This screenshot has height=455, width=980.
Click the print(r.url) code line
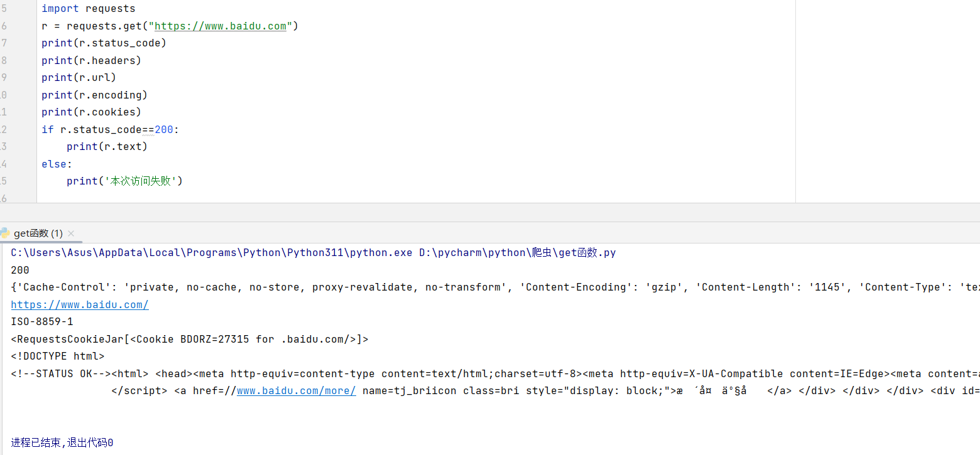pos(79,78)
